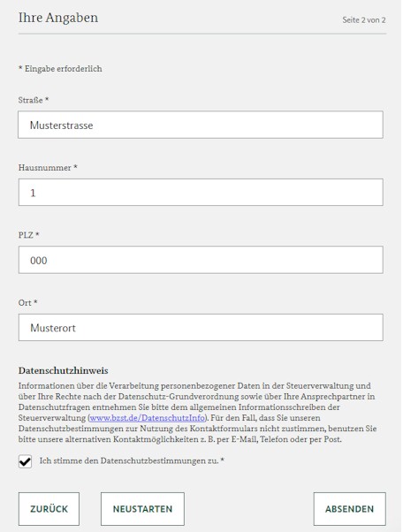Click the Straße field containing Musterstrasse
This screenshot has width=403, height=532.
click(x=201, y=125)
